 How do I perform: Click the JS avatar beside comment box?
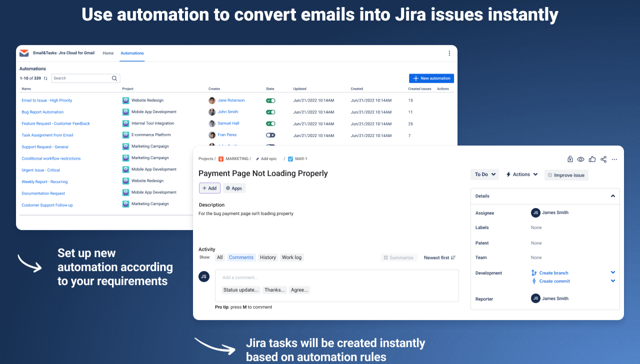(x=204, y=276)
